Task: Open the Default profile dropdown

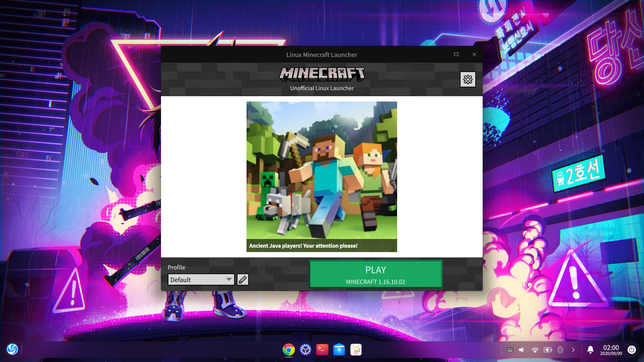Action: coord(197,280)
